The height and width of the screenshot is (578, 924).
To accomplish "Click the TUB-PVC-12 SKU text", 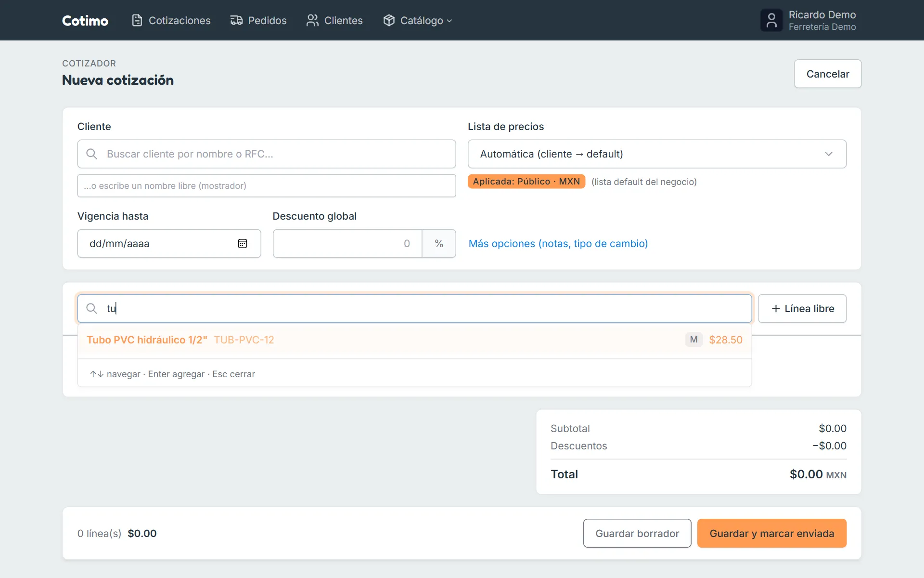I will [244, 340].
